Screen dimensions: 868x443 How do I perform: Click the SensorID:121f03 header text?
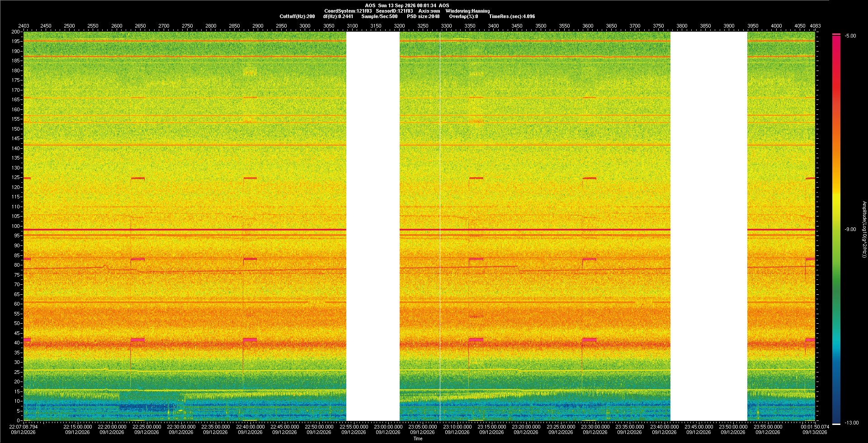coord(394,11)
